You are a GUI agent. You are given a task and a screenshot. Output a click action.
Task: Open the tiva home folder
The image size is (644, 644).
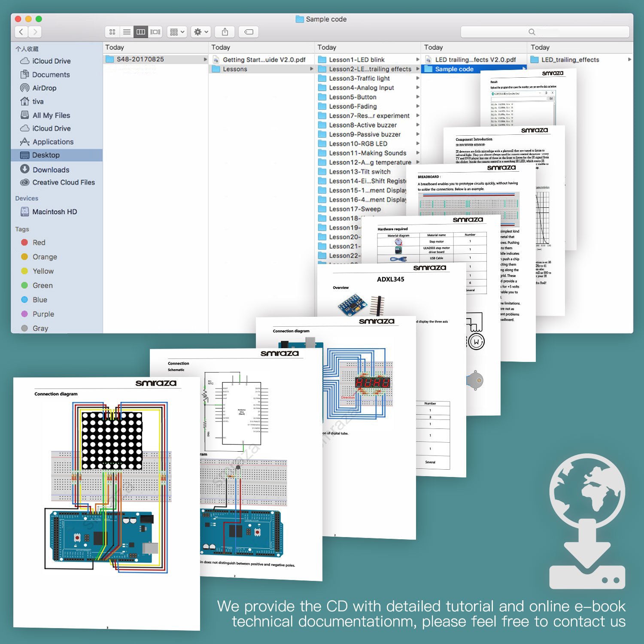[32, 101]
